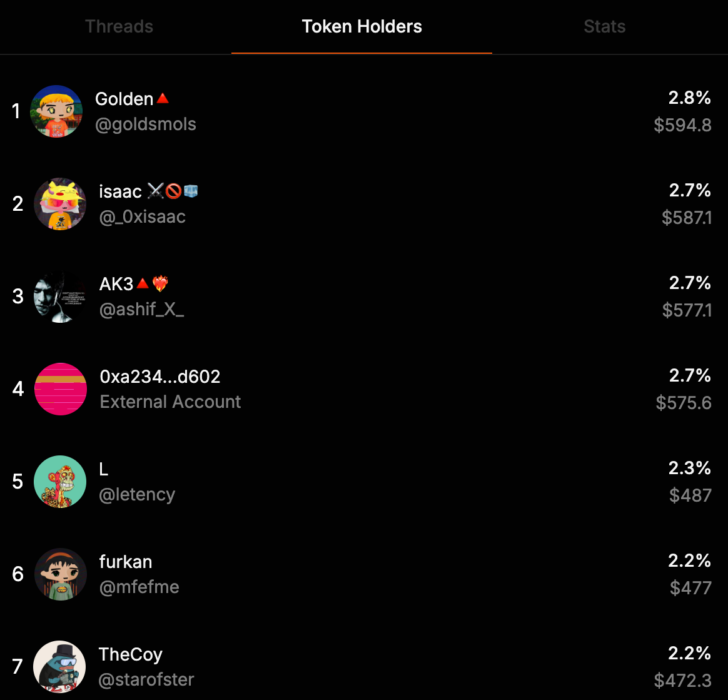
Task: Open the Stats tab
Action: (604, 27)
